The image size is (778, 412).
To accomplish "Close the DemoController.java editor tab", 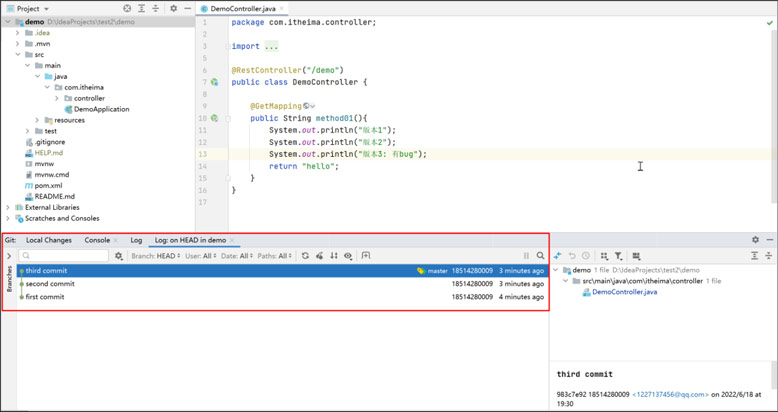I will [x=282, y=8].
